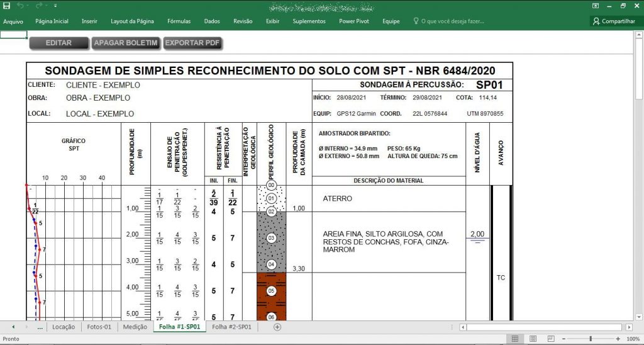Click the Compartilhar share button
Screen dimensions: 644x345
point(614,21)
